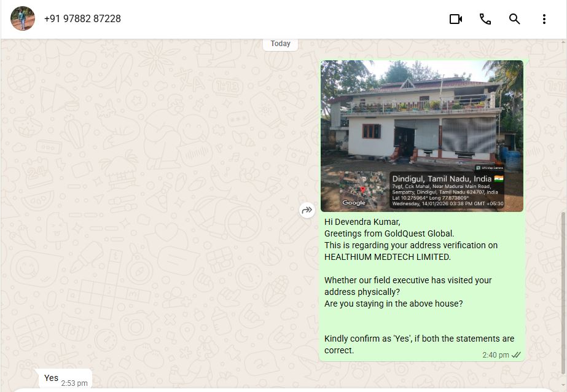Image resolution: width=567 pixels, height=392 pixels.
Task: Open contact info for +91 97882 87228
Action: click(x=82, y=19)
